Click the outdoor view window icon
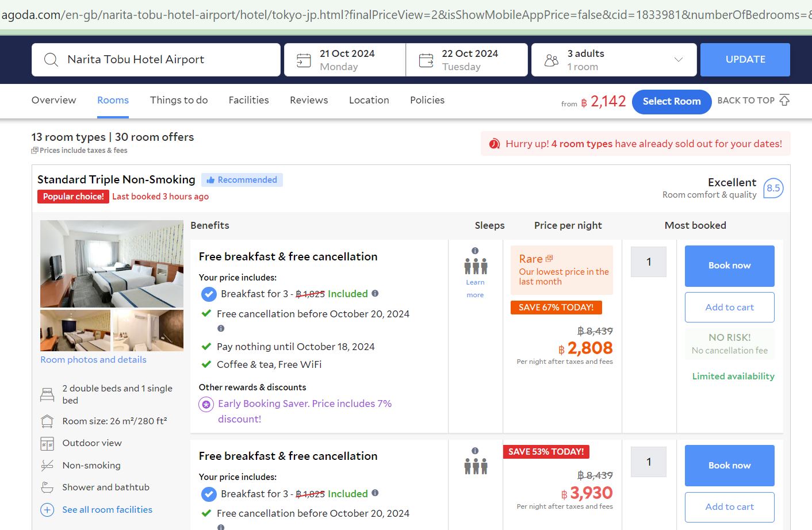This screenshot has height=530, width=812. pyautogui.click(x=47, y=444)
